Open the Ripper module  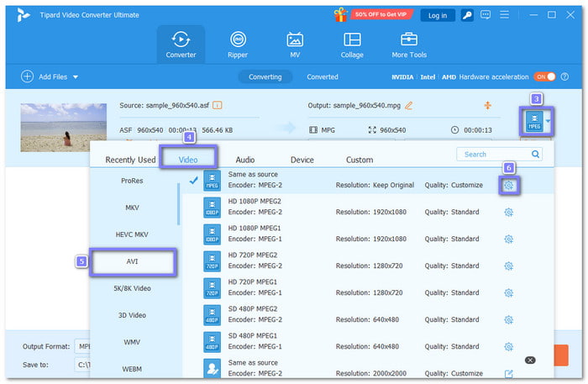(x=239, y=45)
